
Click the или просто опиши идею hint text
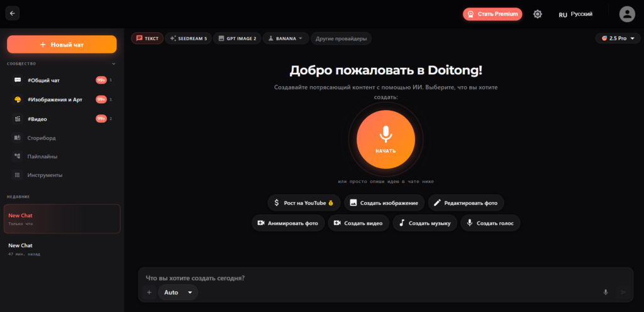tap(386, 181)
